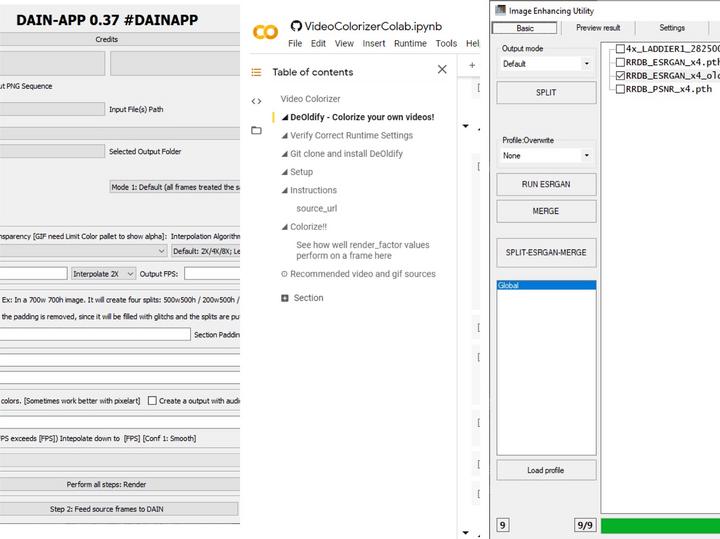Go to Recommended video and gif sources entry

[x=363, y=274]
